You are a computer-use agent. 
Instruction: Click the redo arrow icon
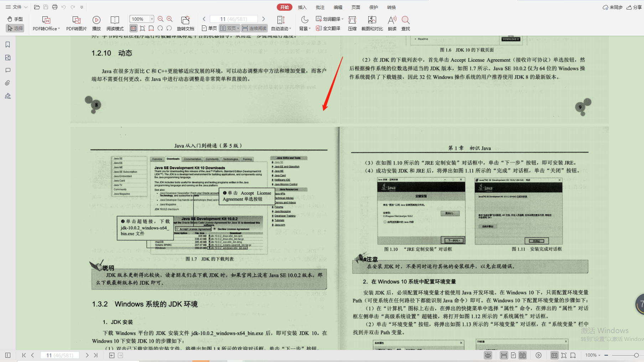[x=73, y=7]
